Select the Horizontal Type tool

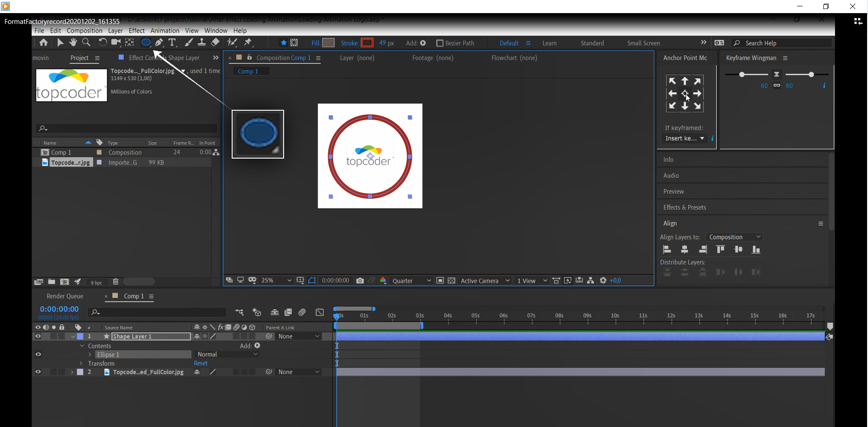pos(172,42)
